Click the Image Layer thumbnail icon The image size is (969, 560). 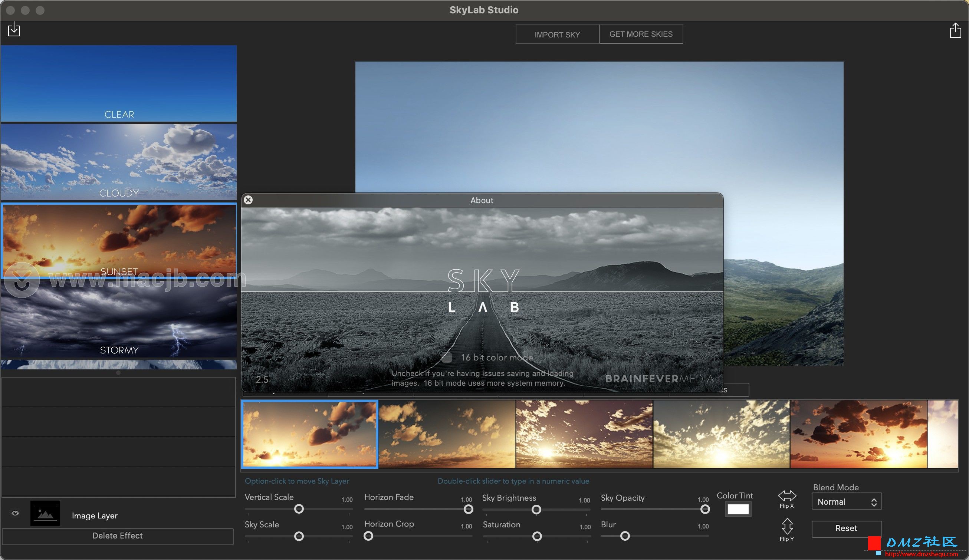(x=45, y=513)
